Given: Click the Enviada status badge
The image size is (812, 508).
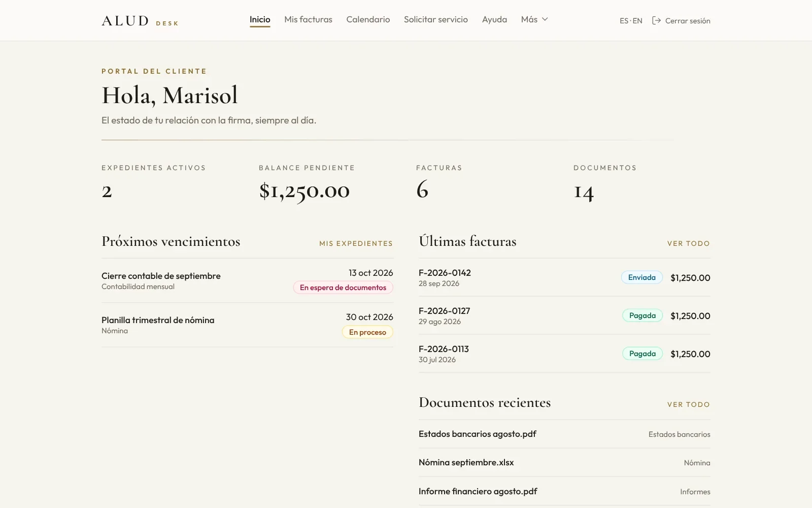Looking at the screenshot, I should [642, 277].
